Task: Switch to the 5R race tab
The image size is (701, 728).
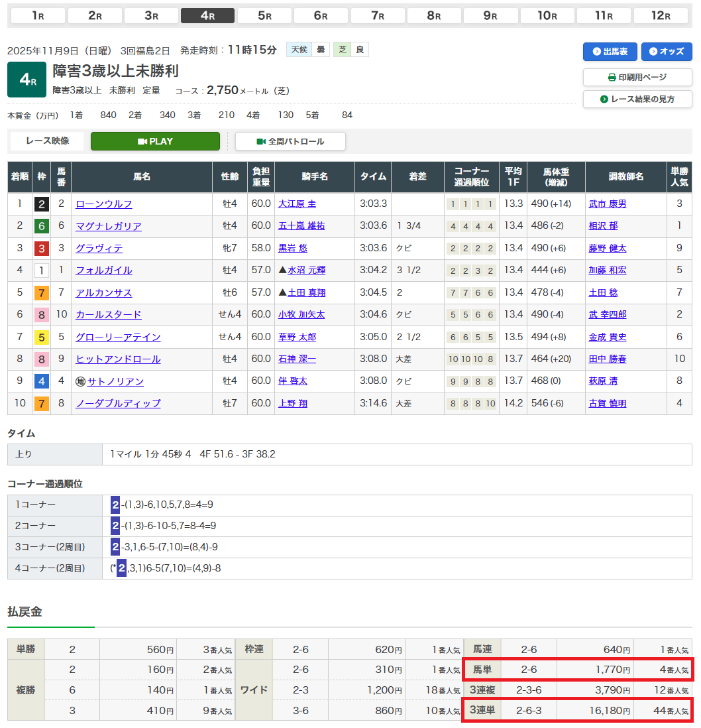Action: [x=264, y=16]
